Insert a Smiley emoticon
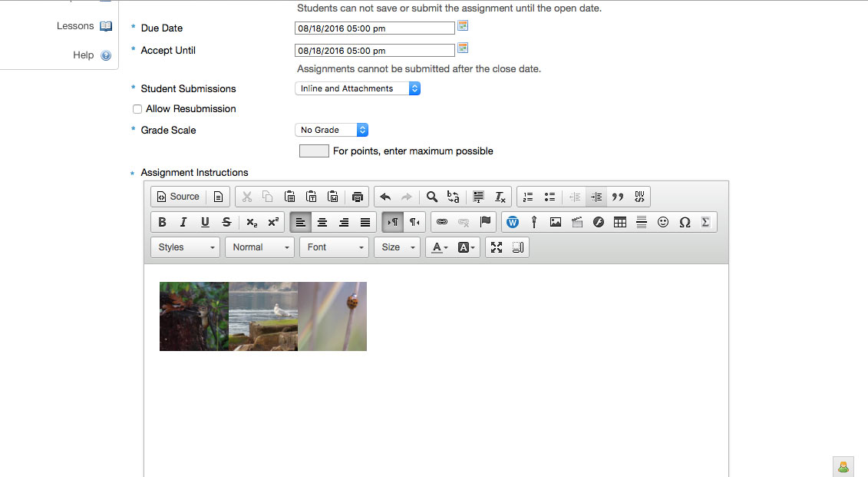This screenshot has width=868, height=477. tap(663, 222)
